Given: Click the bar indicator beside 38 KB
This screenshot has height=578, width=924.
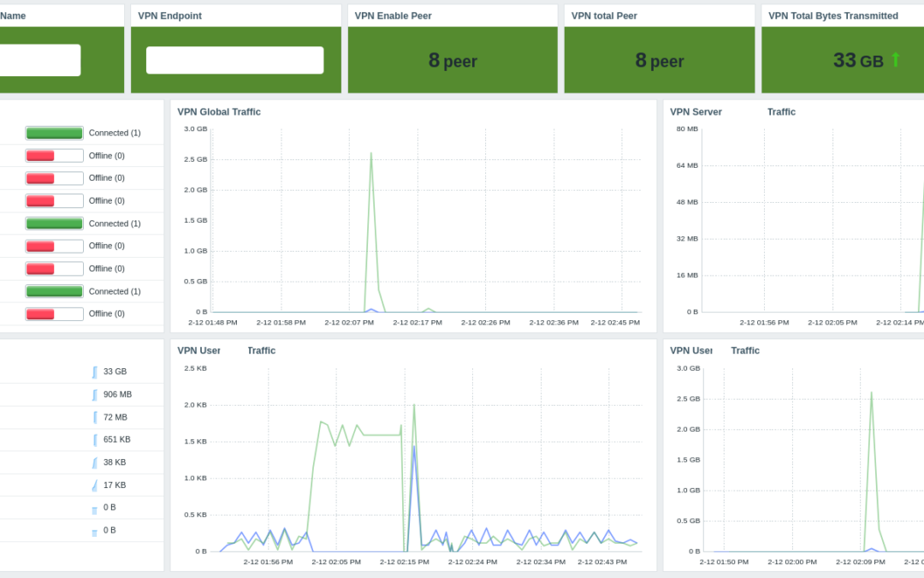Looking at the screenshot, I should click(95, 462).
